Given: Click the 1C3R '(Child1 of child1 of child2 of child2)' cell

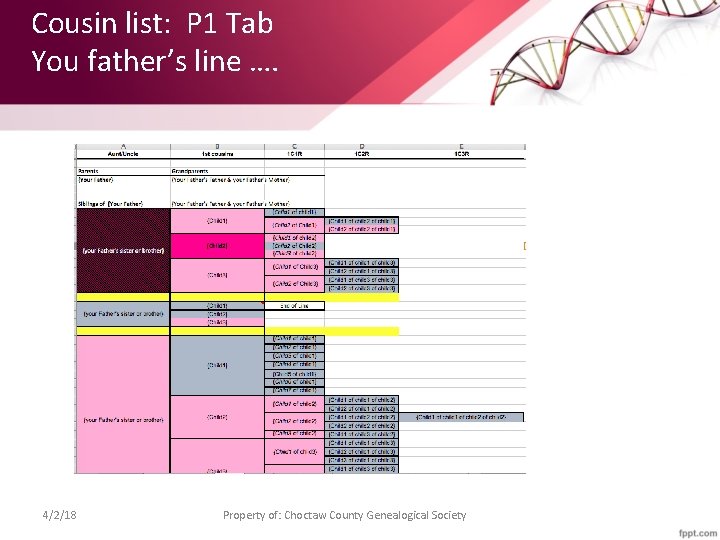Looking at the screenshot, I should (x=461, y=417).
